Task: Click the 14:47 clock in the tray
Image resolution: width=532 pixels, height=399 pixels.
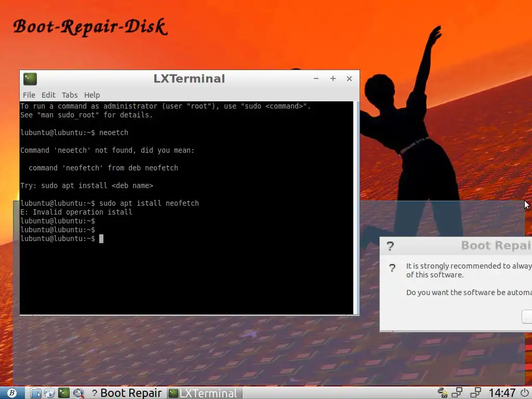Action: click(502, 393)
